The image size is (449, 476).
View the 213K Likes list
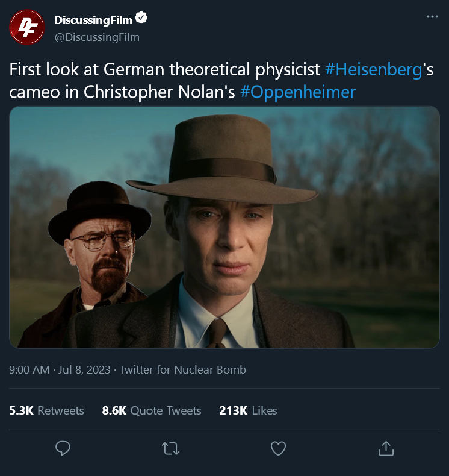248,410
